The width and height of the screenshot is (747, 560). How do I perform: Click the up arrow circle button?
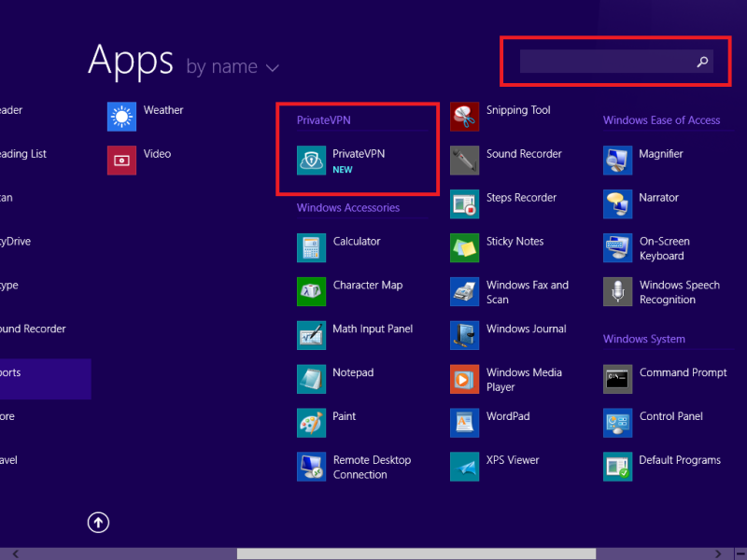[98, 523]
